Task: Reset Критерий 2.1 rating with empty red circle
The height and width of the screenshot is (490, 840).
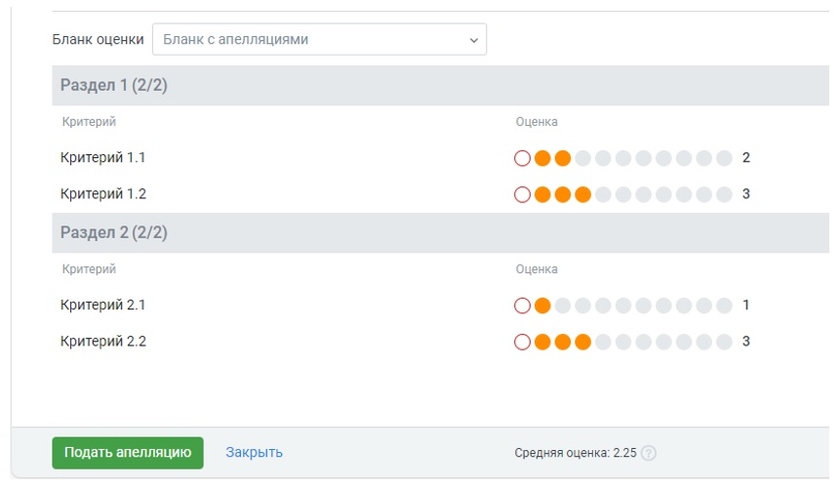Action: pyautogui.click(x=522, y=305)
